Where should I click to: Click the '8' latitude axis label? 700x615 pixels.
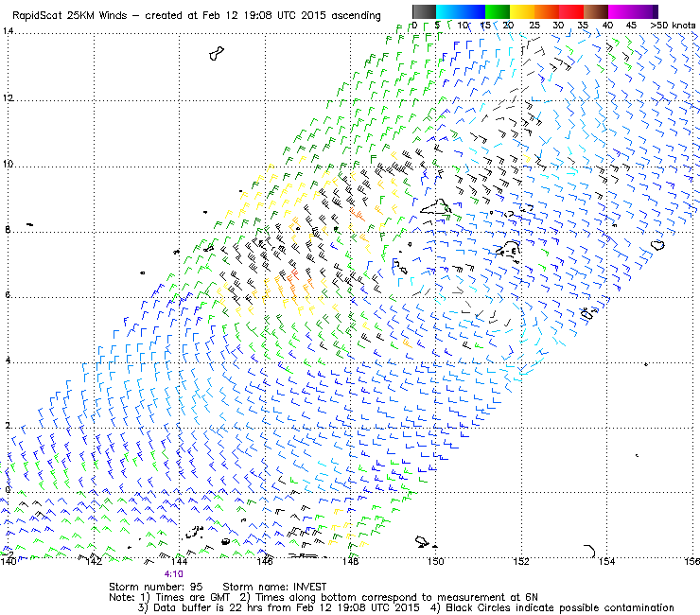[8, 230]
